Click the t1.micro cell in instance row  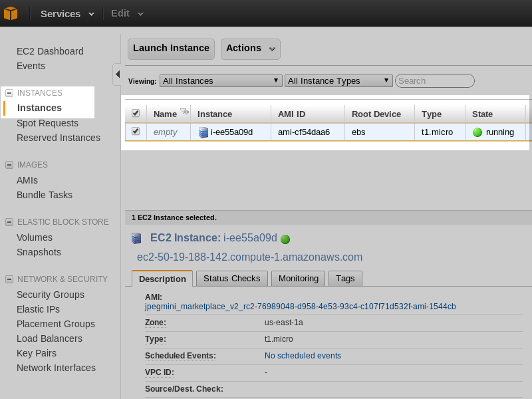(437, 132)
